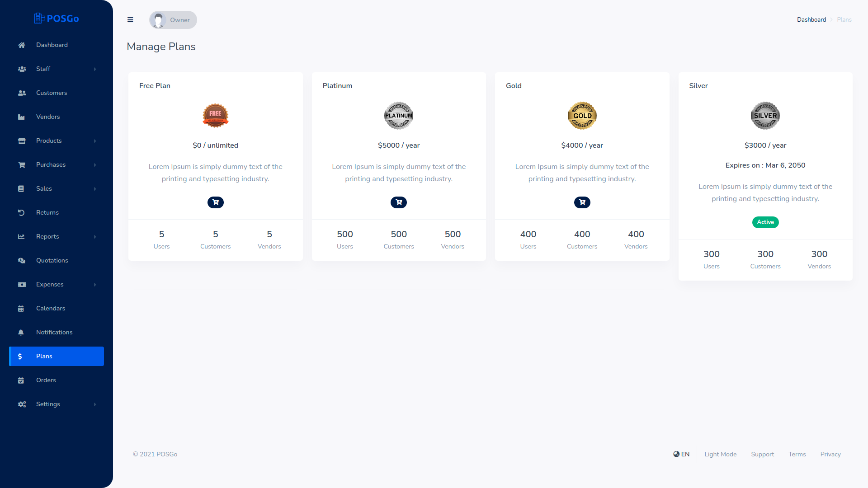Click the Privacy footer link
Viewport: 868px width, 488px height.
831,454
